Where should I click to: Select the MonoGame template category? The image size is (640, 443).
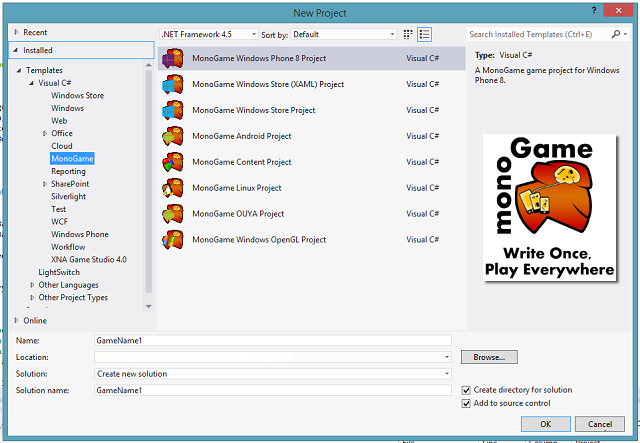tap(72, 158)
